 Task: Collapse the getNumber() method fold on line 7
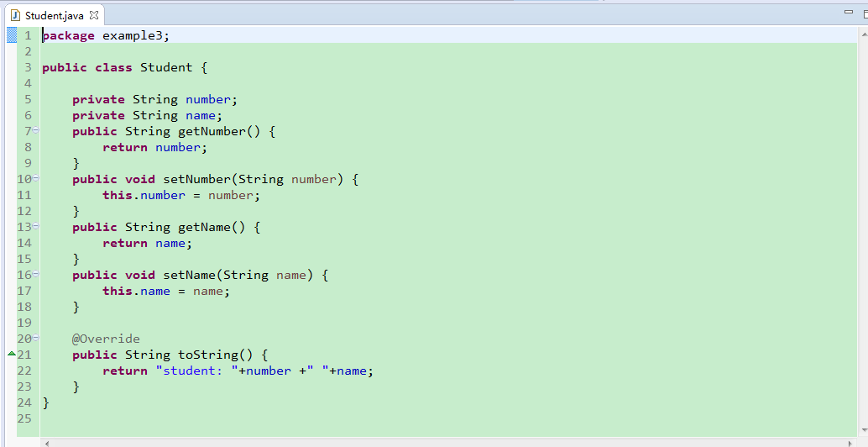pos(36,130)
